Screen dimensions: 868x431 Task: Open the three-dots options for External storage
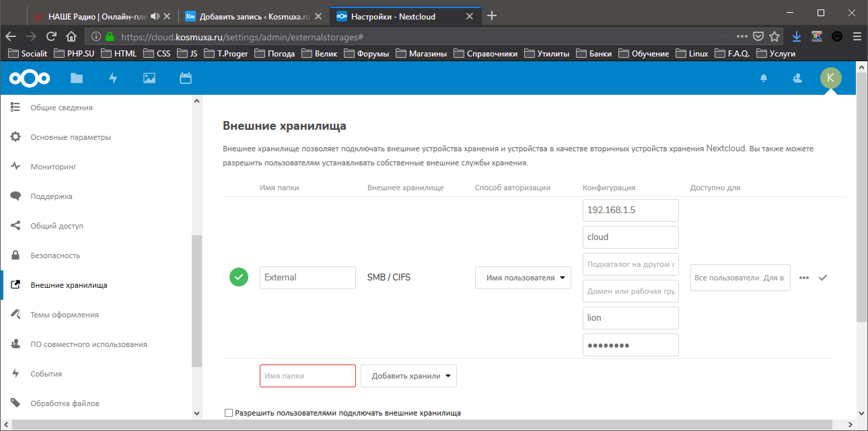click(804, 277)
